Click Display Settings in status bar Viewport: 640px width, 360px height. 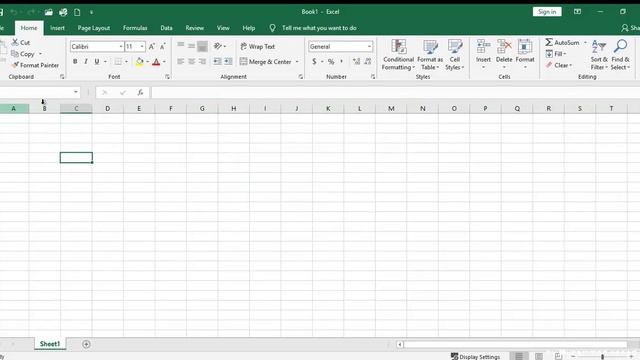pyautogui.click(x=475, y=356)
